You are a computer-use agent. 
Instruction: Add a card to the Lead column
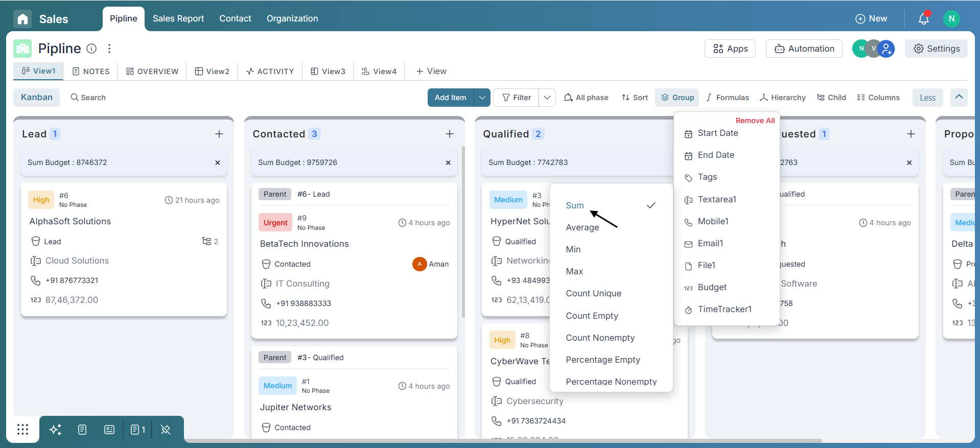point(219,134)
